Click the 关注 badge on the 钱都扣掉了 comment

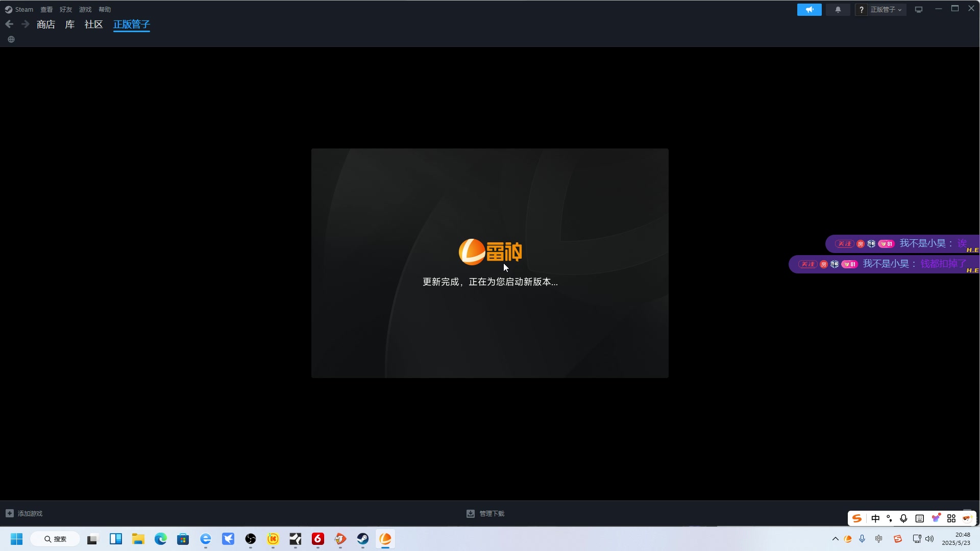tap(808, 264)
